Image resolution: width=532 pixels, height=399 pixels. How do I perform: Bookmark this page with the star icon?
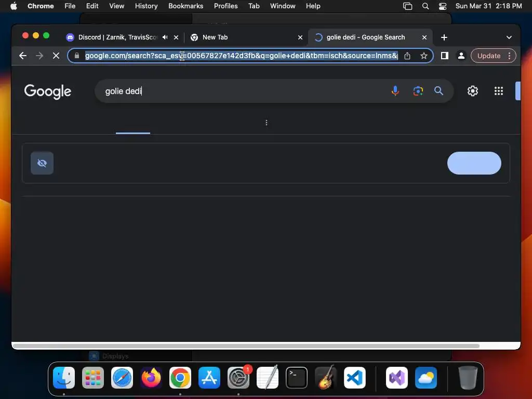(424, 56)
